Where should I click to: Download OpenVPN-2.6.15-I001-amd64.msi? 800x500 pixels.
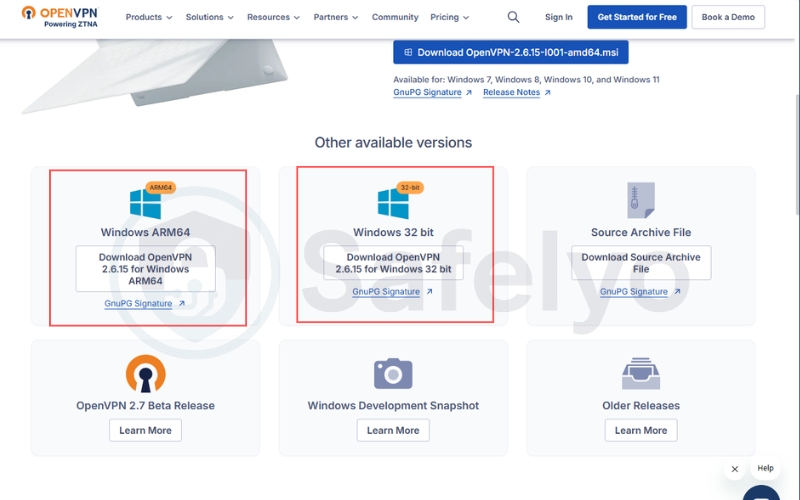pyautogui.click(x=511, y=52)
